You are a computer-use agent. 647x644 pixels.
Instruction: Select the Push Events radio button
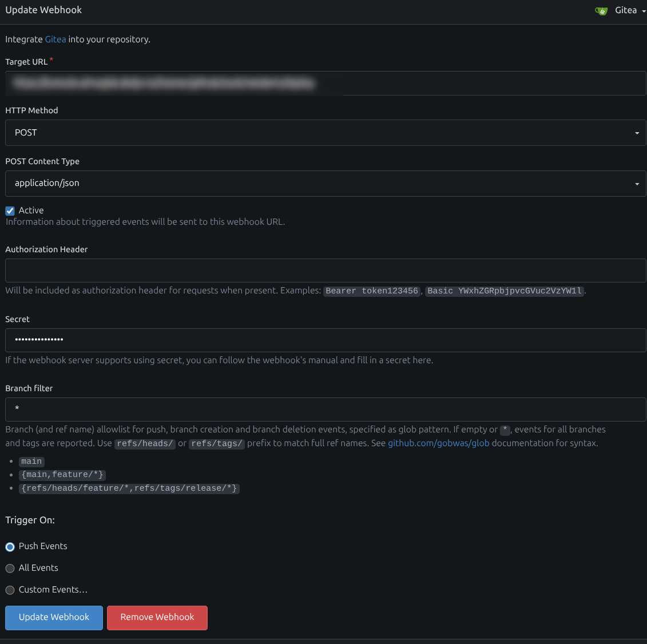pyautogui.click(x=10, y=547)
